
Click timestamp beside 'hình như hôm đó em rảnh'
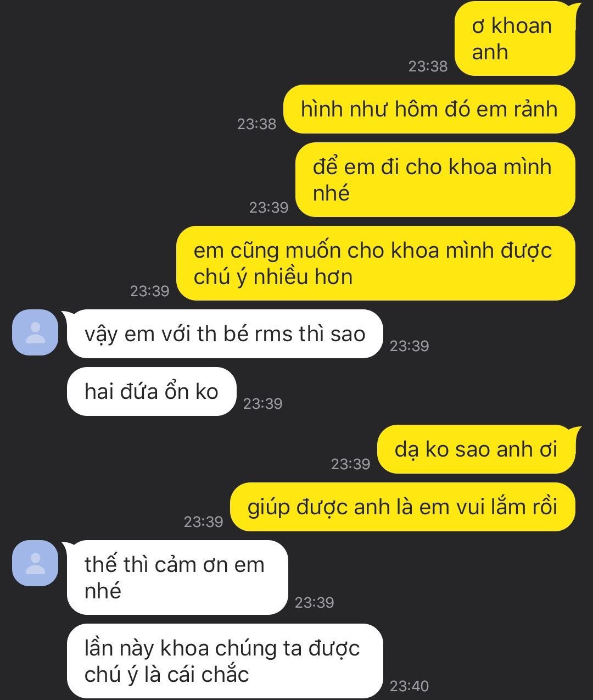[256, 124]
